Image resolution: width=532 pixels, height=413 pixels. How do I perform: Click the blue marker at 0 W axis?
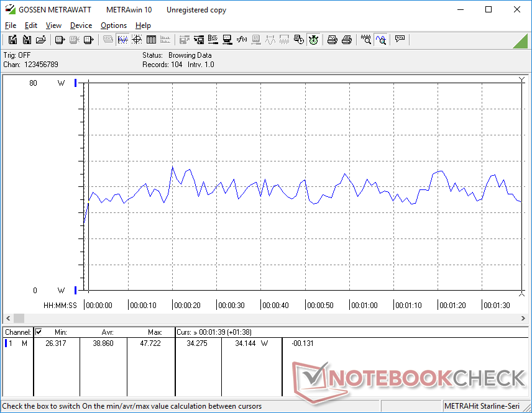[x=75, y=290]
